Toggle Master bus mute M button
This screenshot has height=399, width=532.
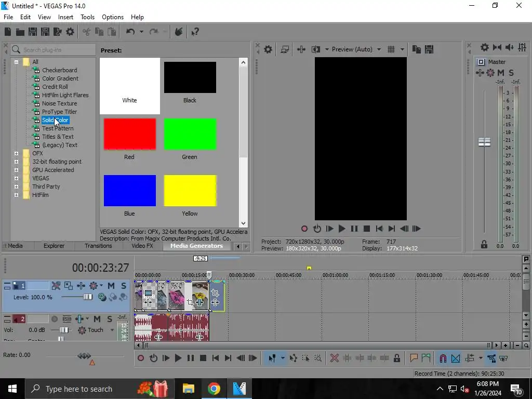(501, 73)
